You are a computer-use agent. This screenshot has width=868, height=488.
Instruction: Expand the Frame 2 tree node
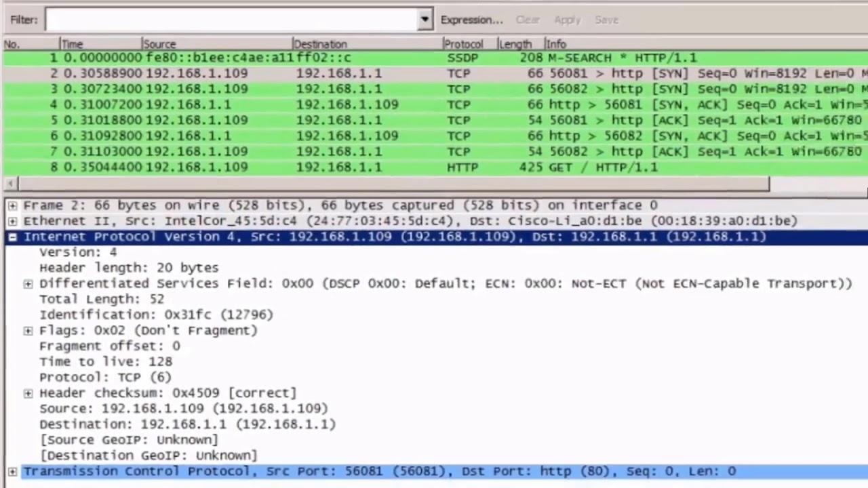12,205
